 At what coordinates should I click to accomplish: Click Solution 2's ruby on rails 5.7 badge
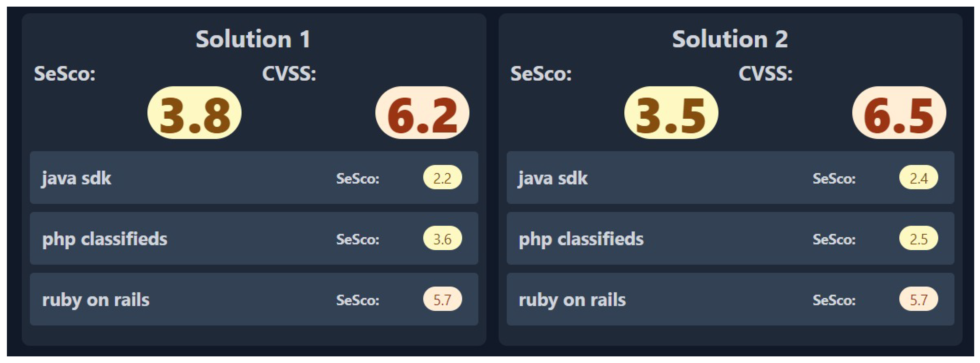(x=918, y=300)
